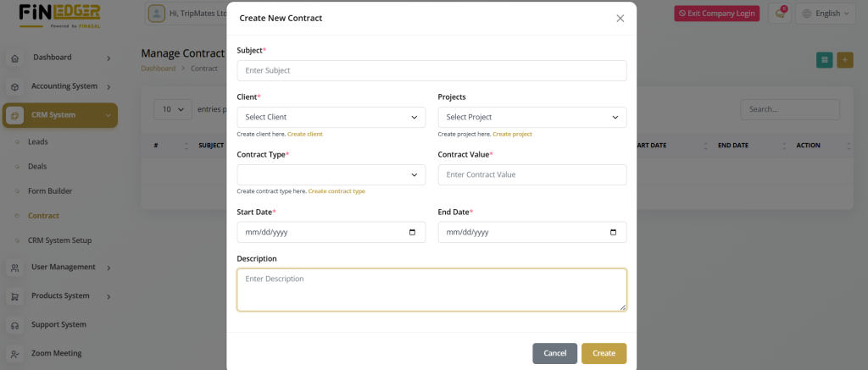Click the gold plus add contract icon

pyautogui.click(x=845, y=59)
